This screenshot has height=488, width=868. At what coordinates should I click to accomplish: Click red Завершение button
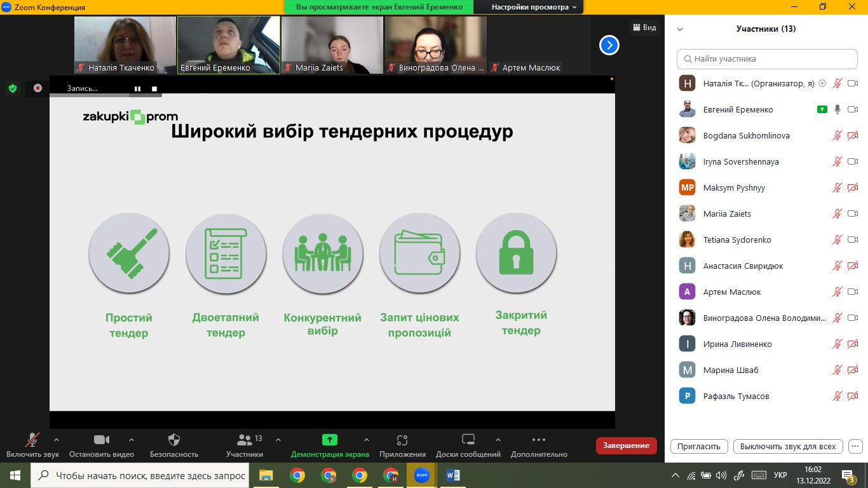pyautogui.click(x=626, y=445)
